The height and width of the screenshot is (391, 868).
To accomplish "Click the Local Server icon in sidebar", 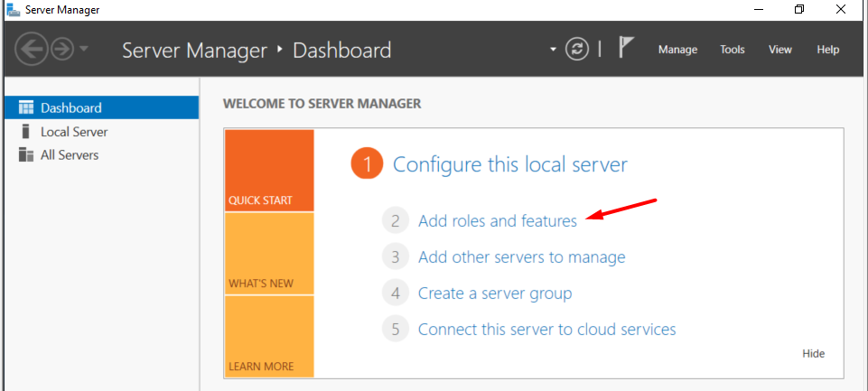I will (25, 132).
